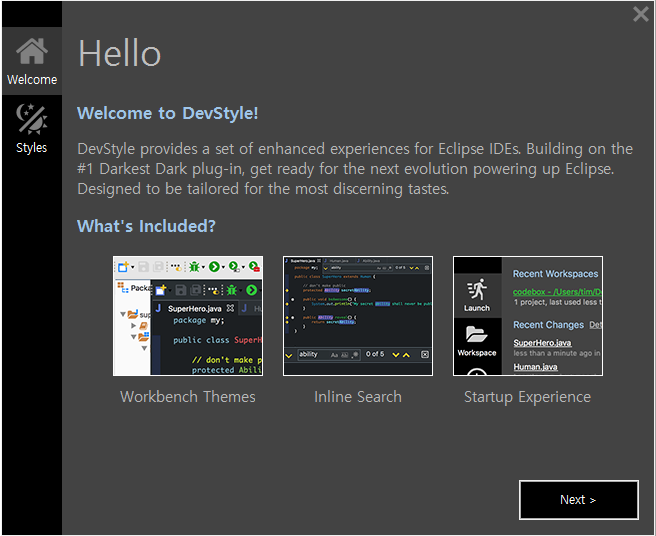Click the Inline Search caption
Viewport: 656px width, 536px height.
pos(358,397)
